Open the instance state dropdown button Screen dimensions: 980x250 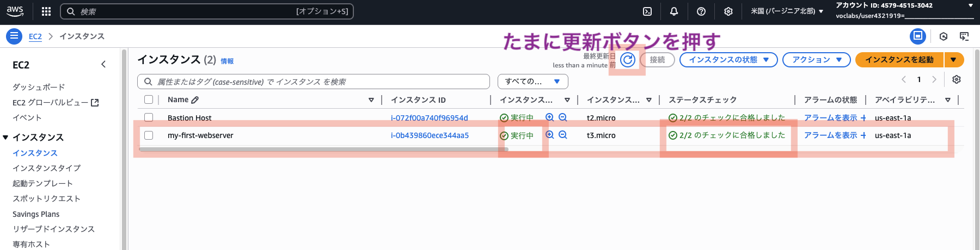coord(729,60)
